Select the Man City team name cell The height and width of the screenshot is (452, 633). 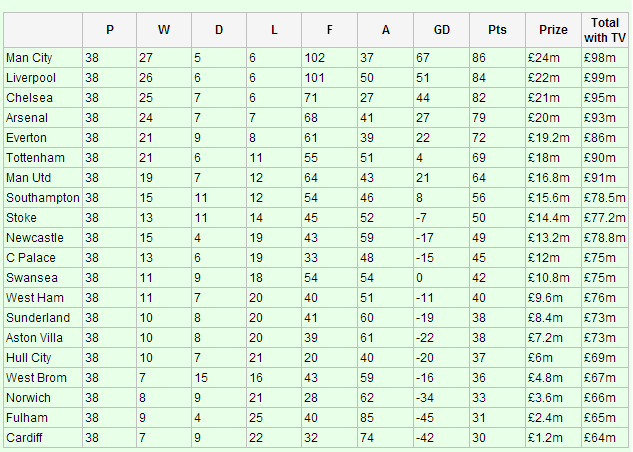tap(43, 58)
